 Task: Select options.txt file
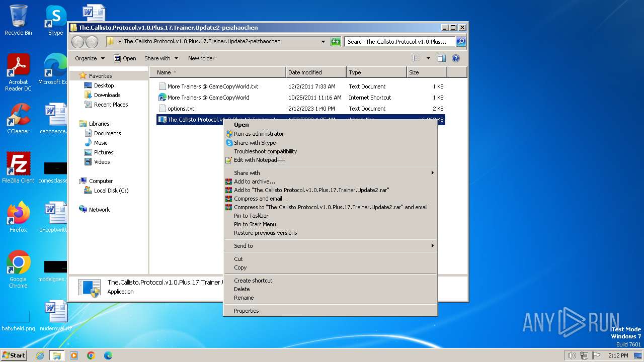click(x=181, y=109)
